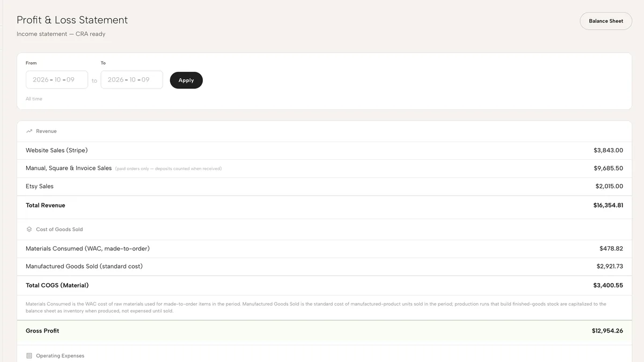Image resolution: width=644 pixels, height=362 pixels.
Task: Click the Cost of Goods Sold layers icon
Action: click(29, 230)
